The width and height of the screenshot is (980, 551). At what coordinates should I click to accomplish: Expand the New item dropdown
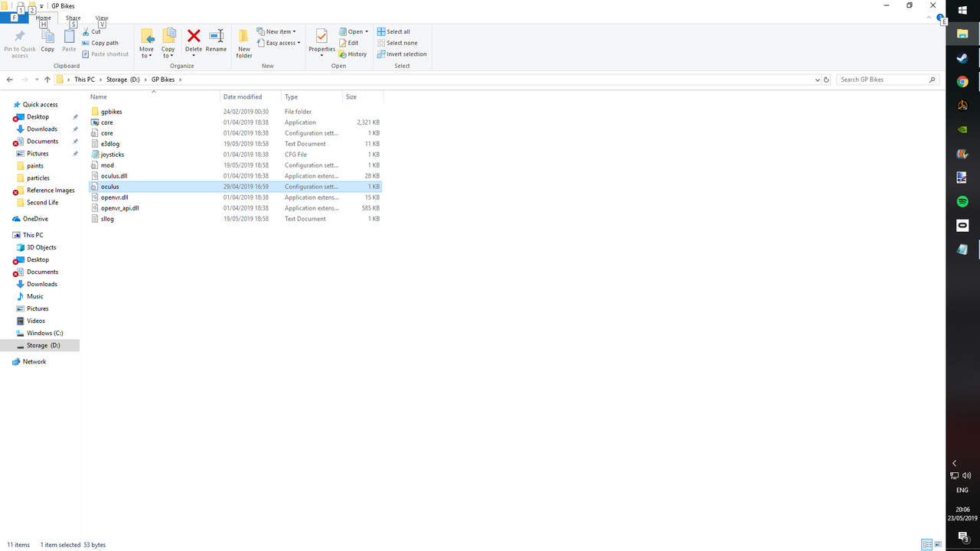click(x=294, y=32)
